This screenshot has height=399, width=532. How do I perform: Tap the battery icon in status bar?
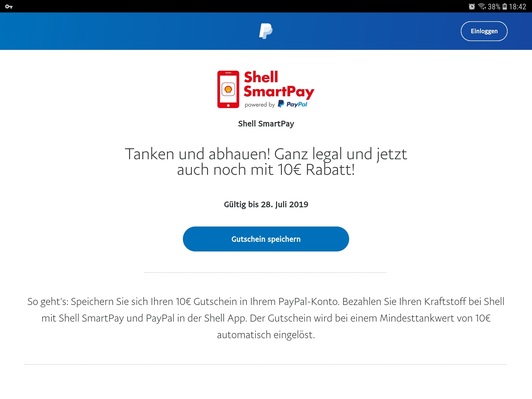(505, 6)
